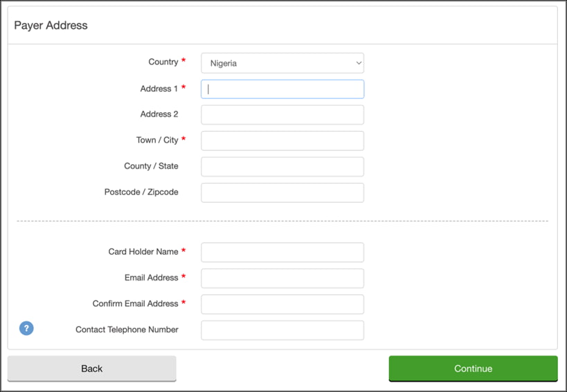Click the Card Holder Name input field
Viewport: 567px width, 392px height.
282,252
